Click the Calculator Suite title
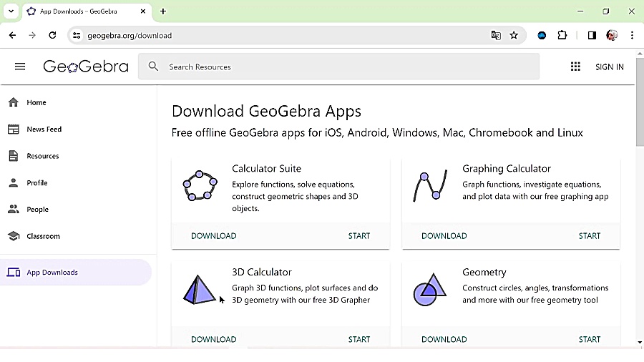Screen dimensions: 644x362 tap(267, 169)
